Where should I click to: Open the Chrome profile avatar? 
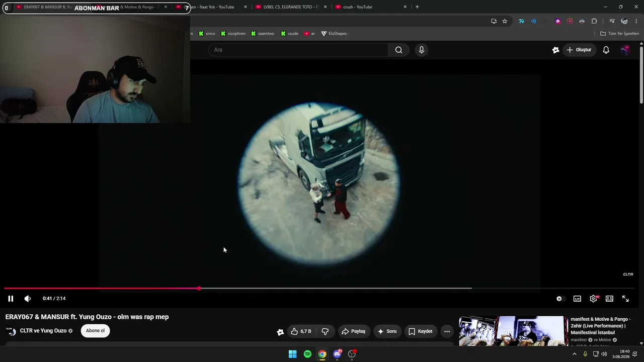624,21
